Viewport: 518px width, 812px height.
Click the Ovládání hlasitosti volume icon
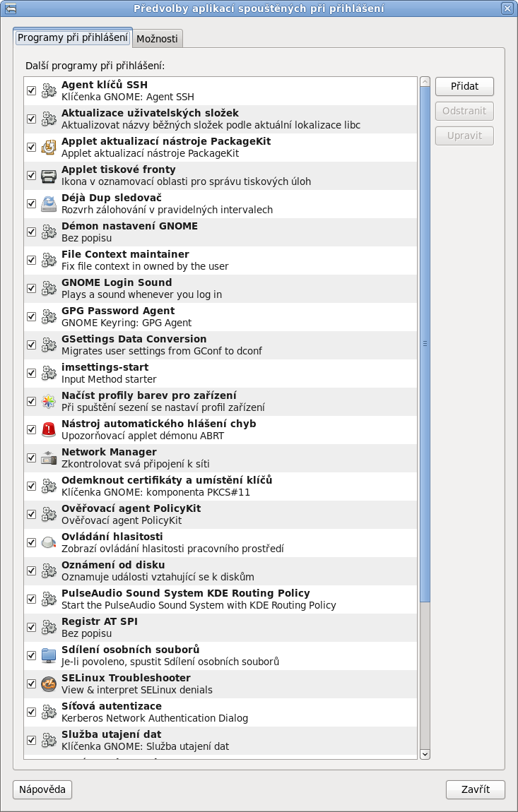click(x=49, y=542)
